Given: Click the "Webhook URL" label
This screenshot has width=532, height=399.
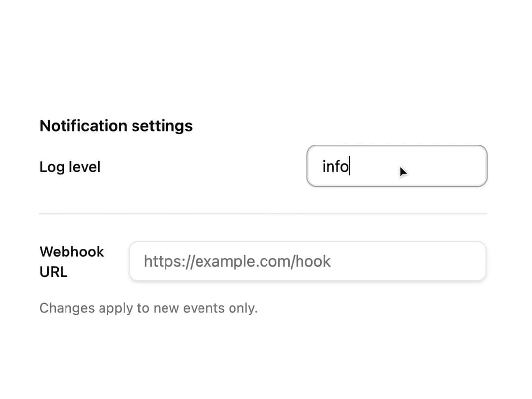Looking at the screenshot, I should [72, 261].
